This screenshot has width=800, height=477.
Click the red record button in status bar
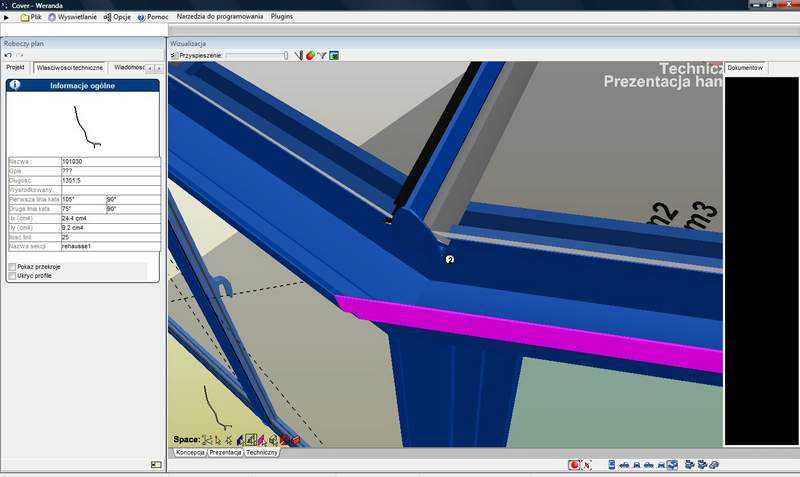[574, 465]
